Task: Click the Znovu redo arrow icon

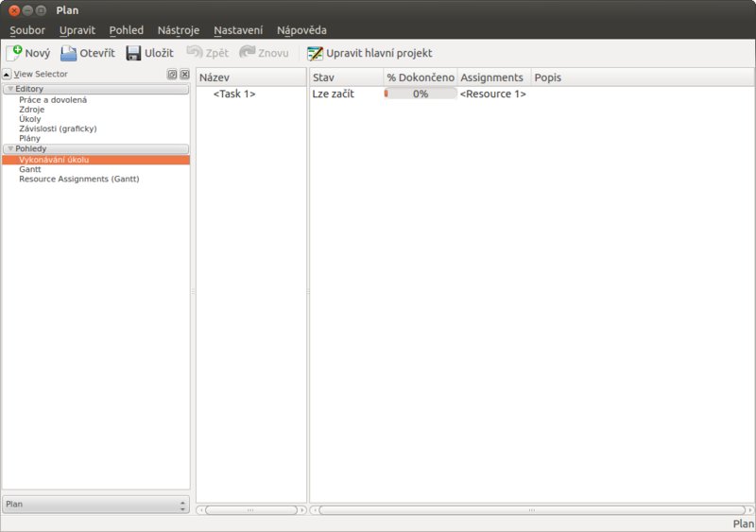Action: point(248,54)
